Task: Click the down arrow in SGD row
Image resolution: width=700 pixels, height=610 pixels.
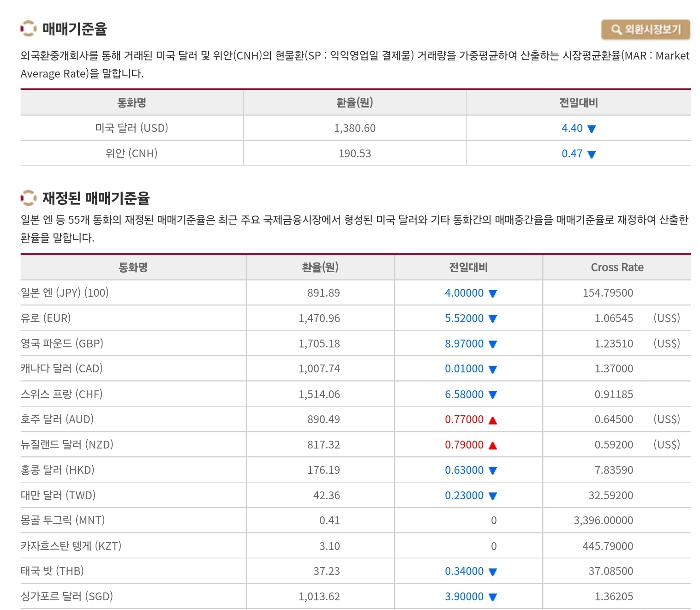Action: [492, 597]
